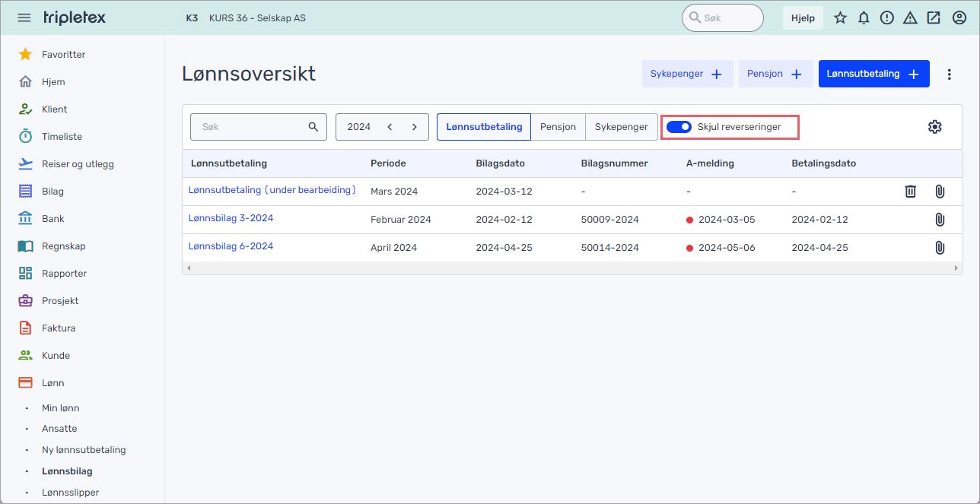Go to previous year with left chevron

tap(390, 127)
